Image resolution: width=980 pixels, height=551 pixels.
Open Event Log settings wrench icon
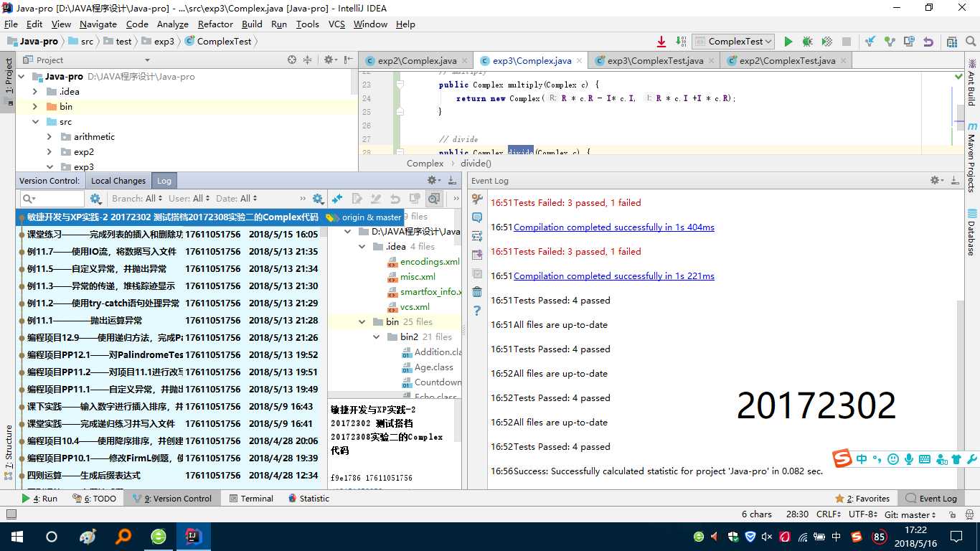coord(477,199)
